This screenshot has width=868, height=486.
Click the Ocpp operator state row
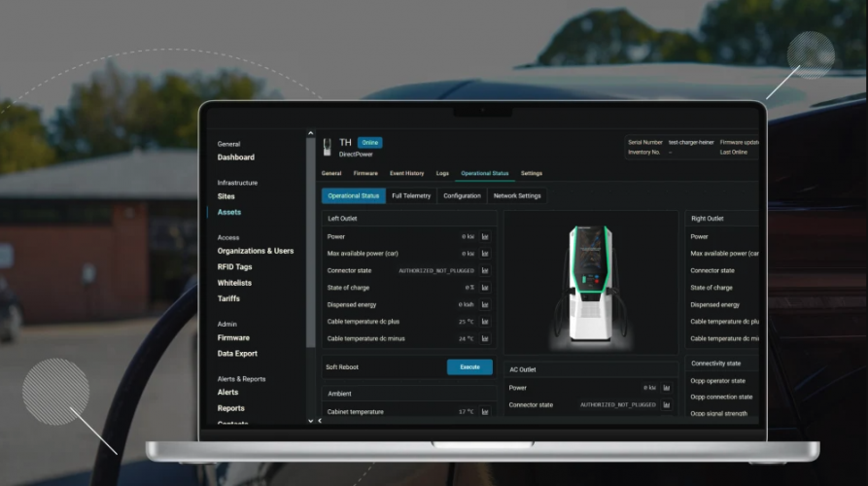tap(722, 381)
